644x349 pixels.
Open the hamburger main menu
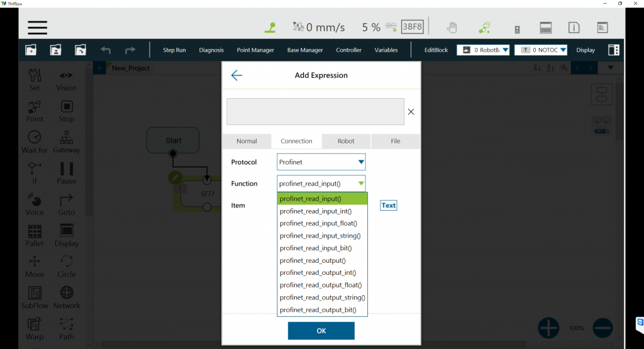[x=38, y=28]
